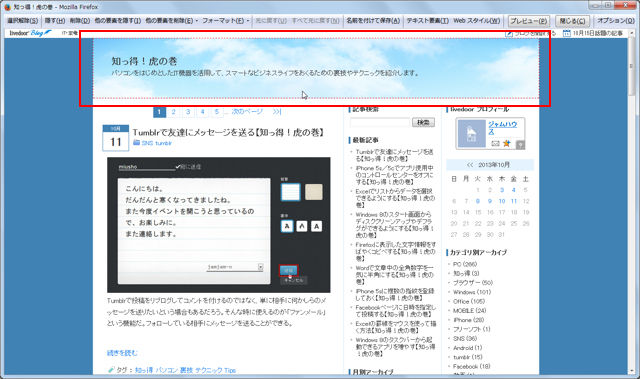Click Web スタイル(W) toolbar item

tap(477, 20)
